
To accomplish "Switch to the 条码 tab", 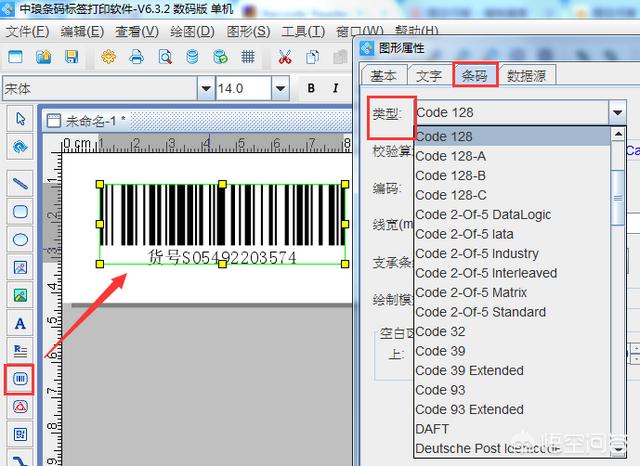I will click(x=475, y=75).
